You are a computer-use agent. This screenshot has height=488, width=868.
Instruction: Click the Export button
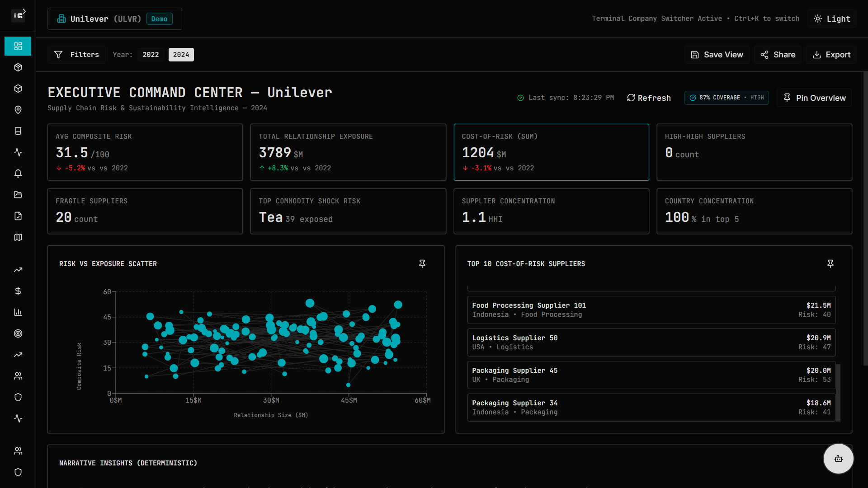point(831,55)
